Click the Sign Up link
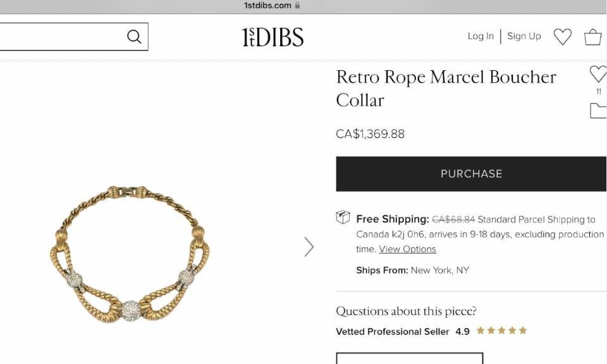This screenshot has height=364, width=607. (524, 36)
